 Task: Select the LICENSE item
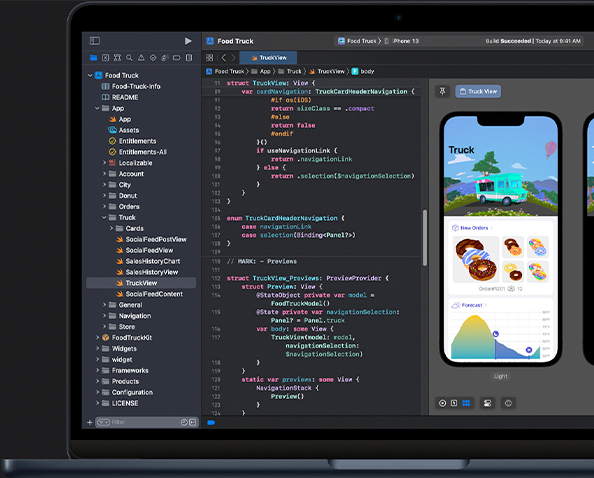click(120, 403)
